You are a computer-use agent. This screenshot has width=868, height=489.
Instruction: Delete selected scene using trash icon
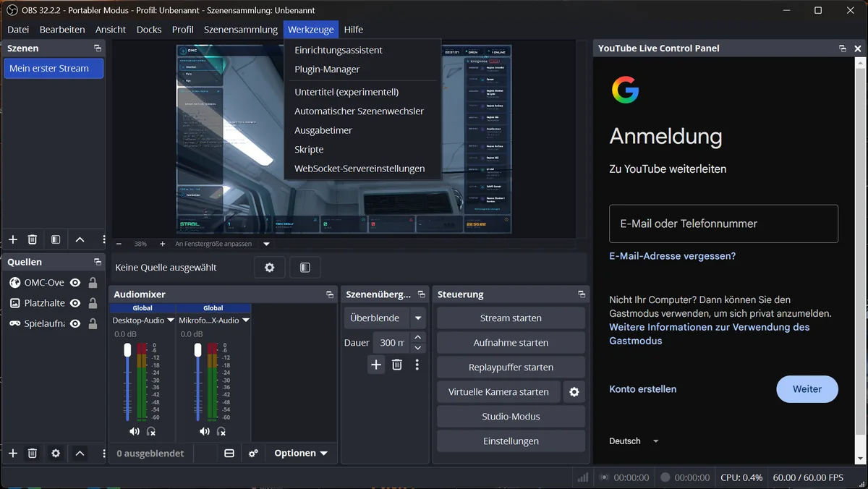pos(33,239)
